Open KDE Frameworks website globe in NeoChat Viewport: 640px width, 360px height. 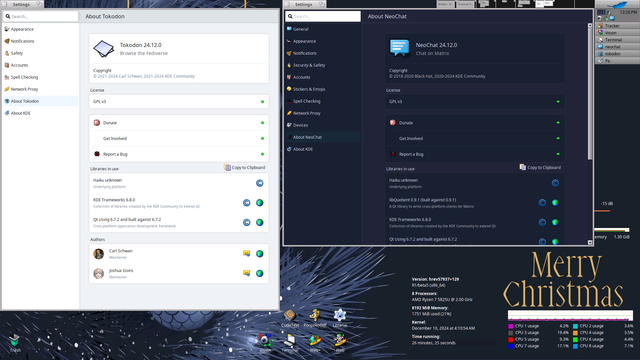pyautogui.click(x=555, y=222)
